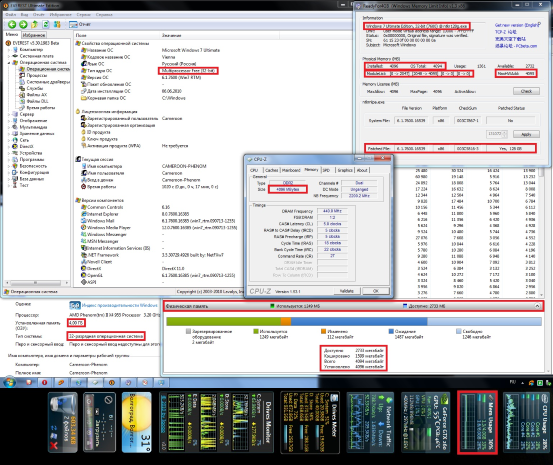Click the Конфигурация icon in tree
Image resolution: width=553 pixels, height=465 pixels.
tap(15, 173)
